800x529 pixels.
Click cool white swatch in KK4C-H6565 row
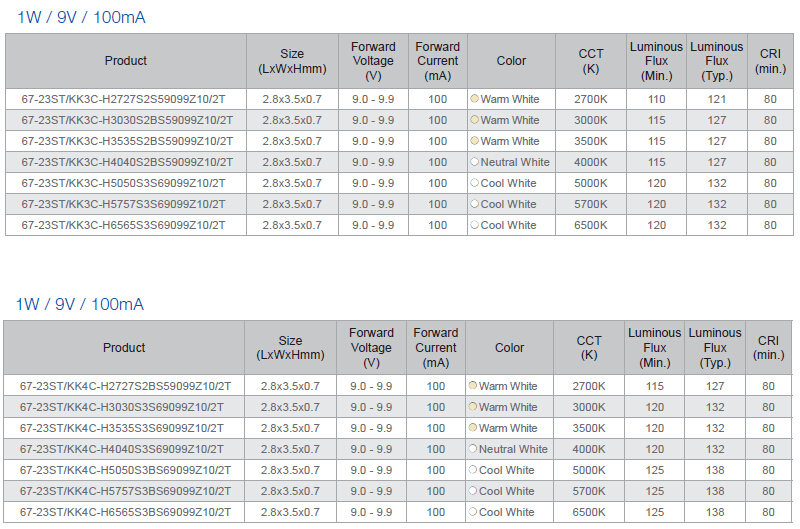tap(473, 511)
